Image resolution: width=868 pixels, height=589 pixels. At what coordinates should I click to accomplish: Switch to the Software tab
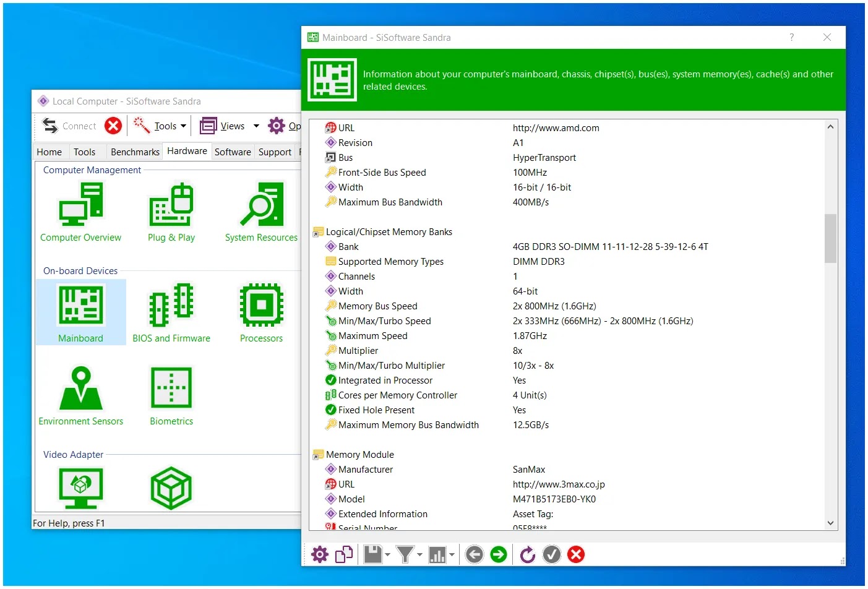tap(233, 152)
